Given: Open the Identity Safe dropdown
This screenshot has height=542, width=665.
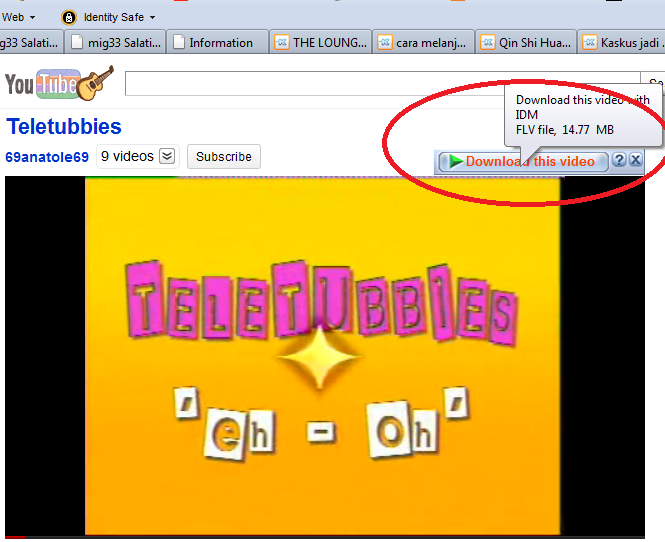Looking at the screenshot, I should click(120, 17).
